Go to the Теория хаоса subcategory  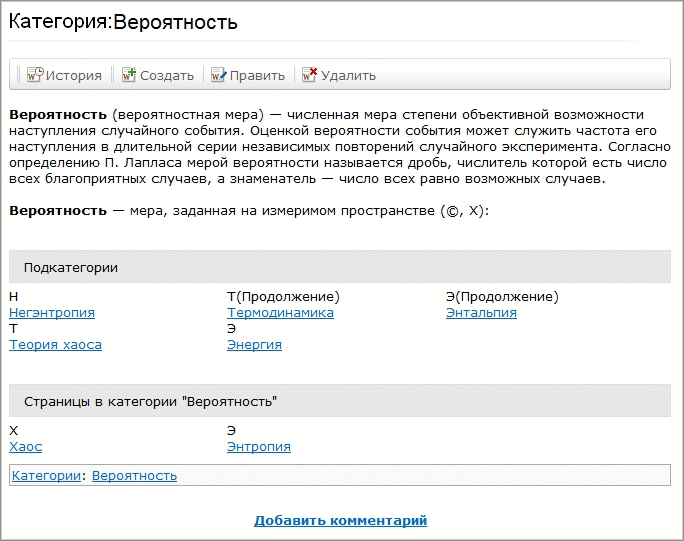point(55,345)
